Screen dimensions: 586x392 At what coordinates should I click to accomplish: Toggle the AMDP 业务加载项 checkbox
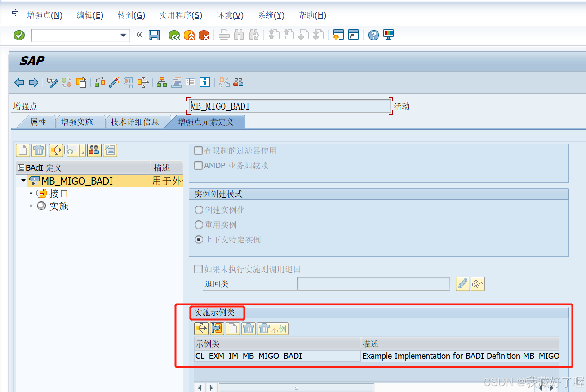point(198,165)
